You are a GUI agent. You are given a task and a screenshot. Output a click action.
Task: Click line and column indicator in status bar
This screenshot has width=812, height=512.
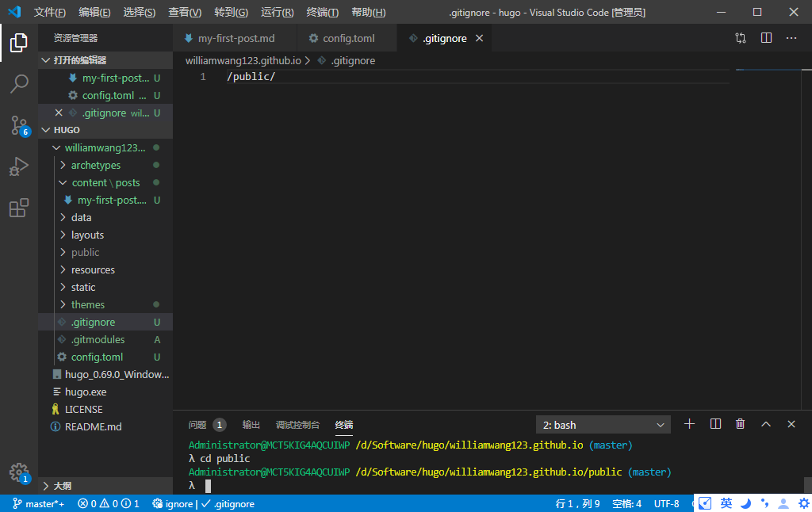(x=577, y=504)
